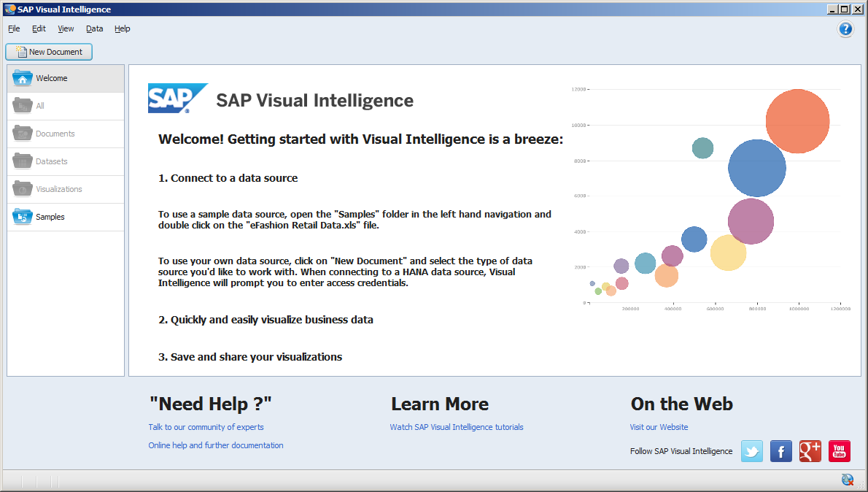Click the connection status icon in the status bar
This screenshot has height=492, width=868.
847,480
